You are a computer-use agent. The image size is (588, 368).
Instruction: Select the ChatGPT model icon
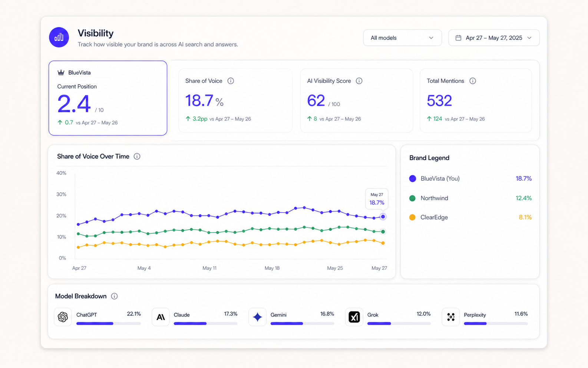pos(63,317)
